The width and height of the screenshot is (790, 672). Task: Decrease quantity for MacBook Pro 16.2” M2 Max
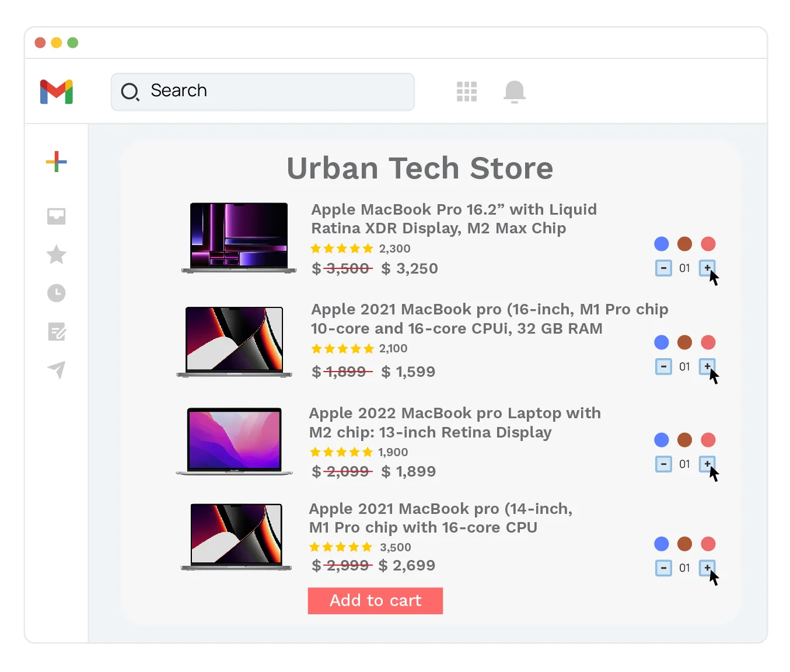point(663,268)
